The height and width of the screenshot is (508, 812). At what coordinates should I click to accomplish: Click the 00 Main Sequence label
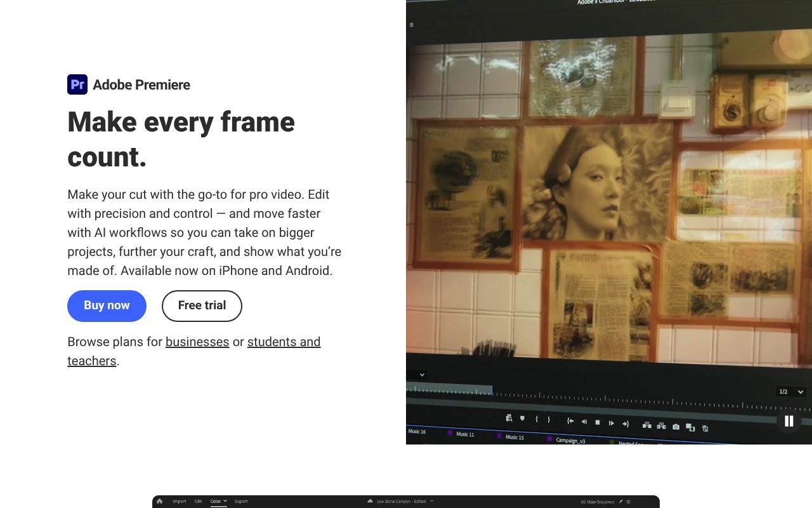pos(598,502)
